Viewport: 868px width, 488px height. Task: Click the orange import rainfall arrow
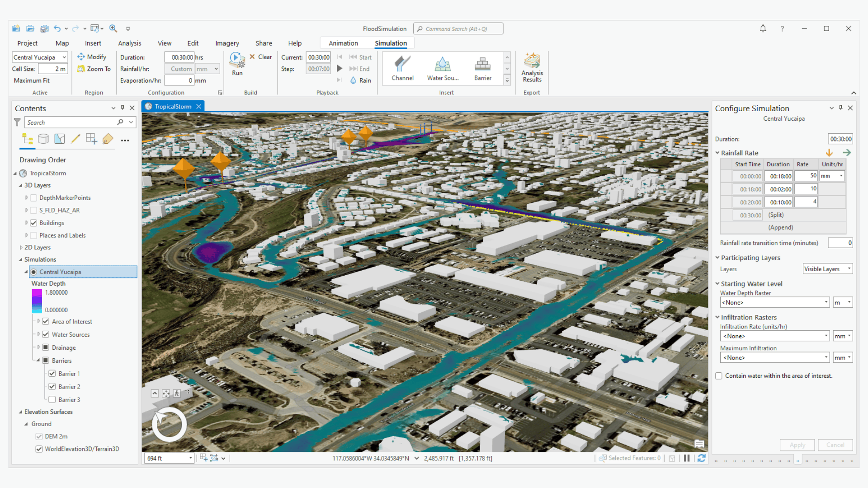point(829,153)
